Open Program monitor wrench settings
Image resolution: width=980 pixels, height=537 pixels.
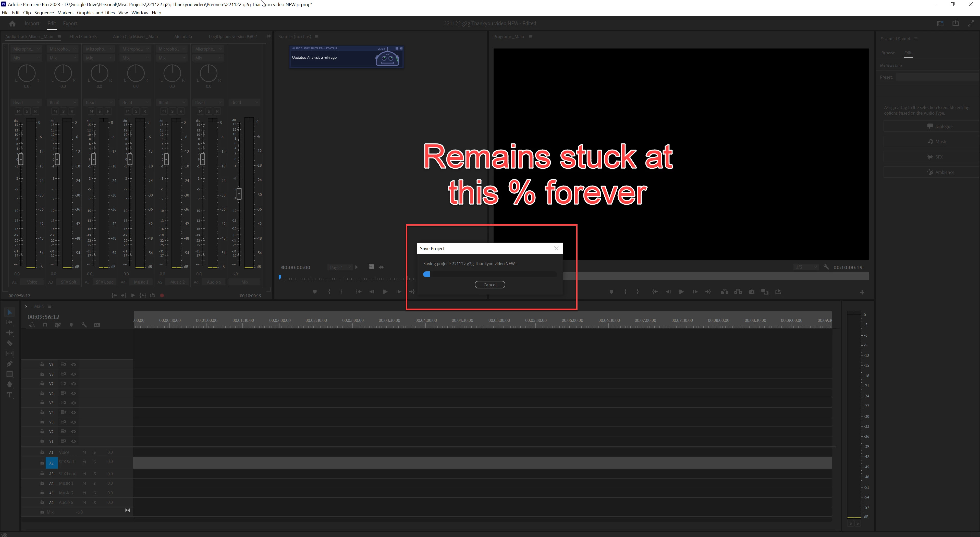click(826, 267)
